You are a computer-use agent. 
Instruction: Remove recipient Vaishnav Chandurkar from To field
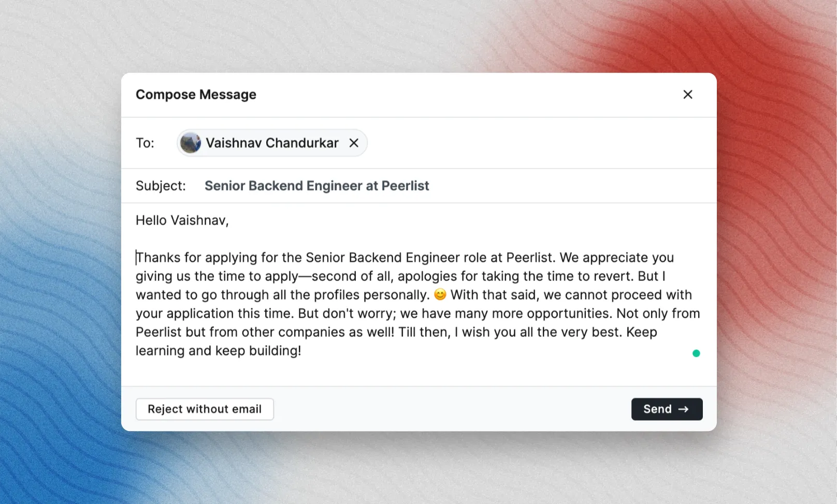point(354,143)
